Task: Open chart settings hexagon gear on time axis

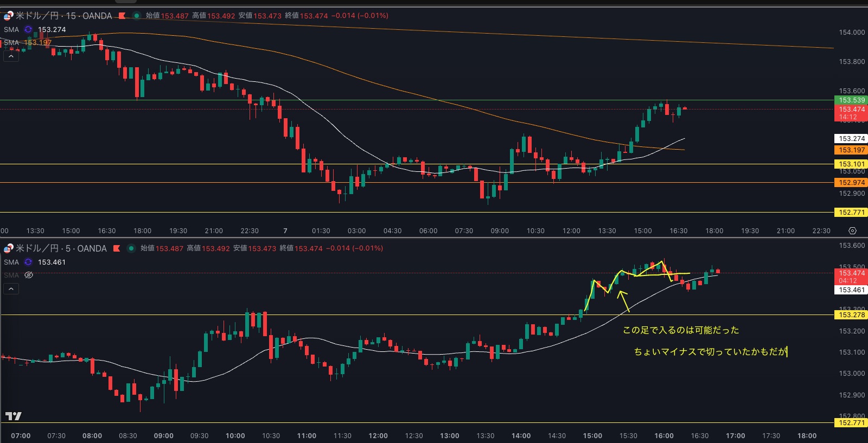Action: click(x=852, y=231)
